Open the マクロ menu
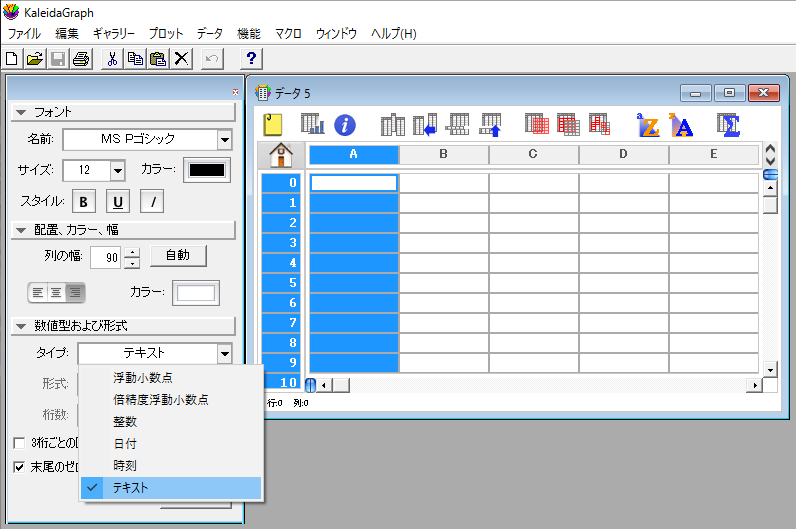Viewport: 796px width, 529px height. (x=288, y=34)
